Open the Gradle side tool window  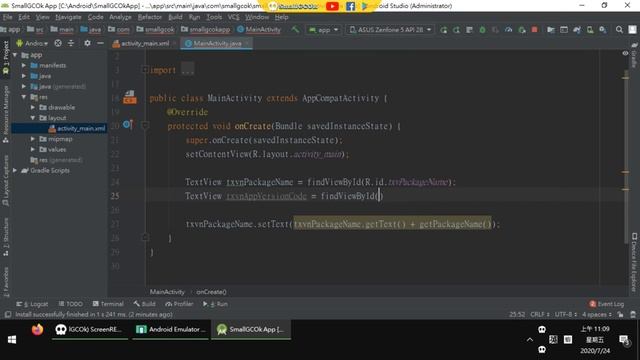click(634, 55)
